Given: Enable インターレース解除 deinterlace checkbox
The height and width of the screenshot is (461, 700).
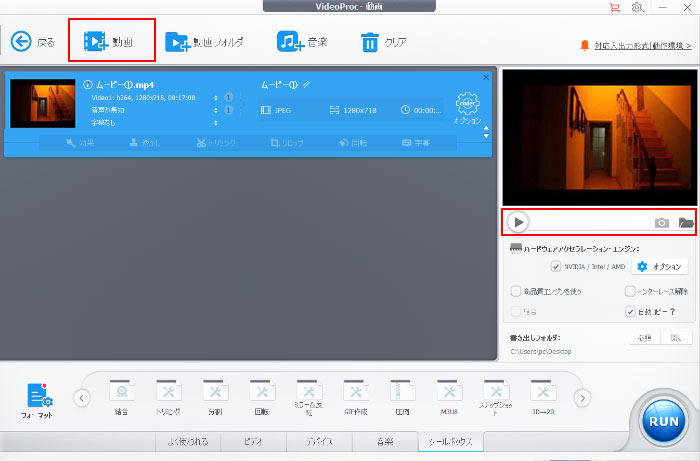Looking at the screenshot, I should pyautogui.click(x=630, y=291).
